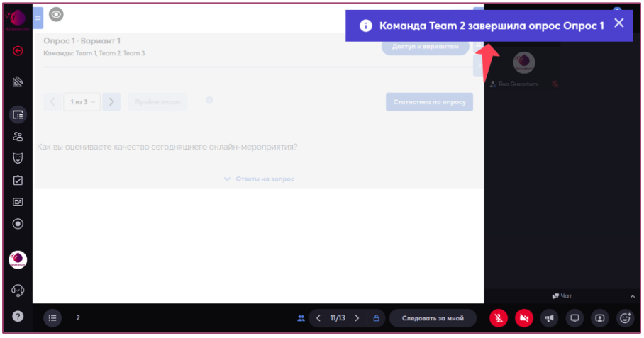Open the notes board sidebar icon

tap(18, 202)
